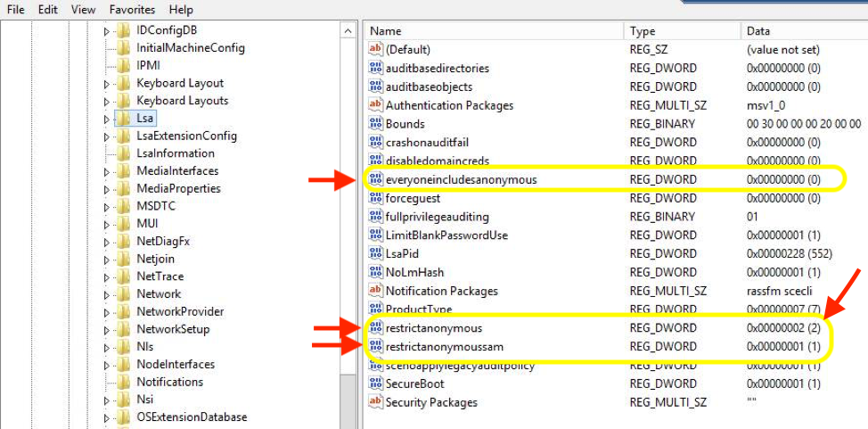This screenshot has height=429, width=868.
Task: Open the File menu
Action: click(x=16, y=10)
